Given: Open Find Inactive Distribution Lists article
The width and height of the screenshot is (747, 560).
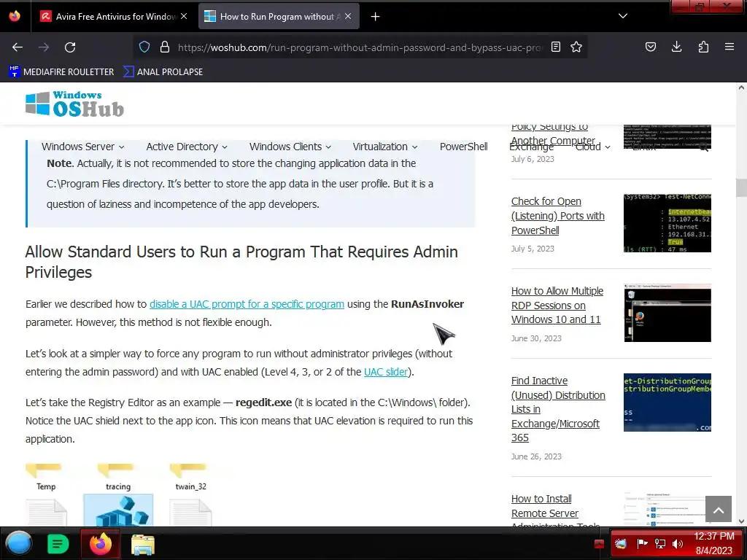Looking at the screenshot, I should [x=558, y=409].
